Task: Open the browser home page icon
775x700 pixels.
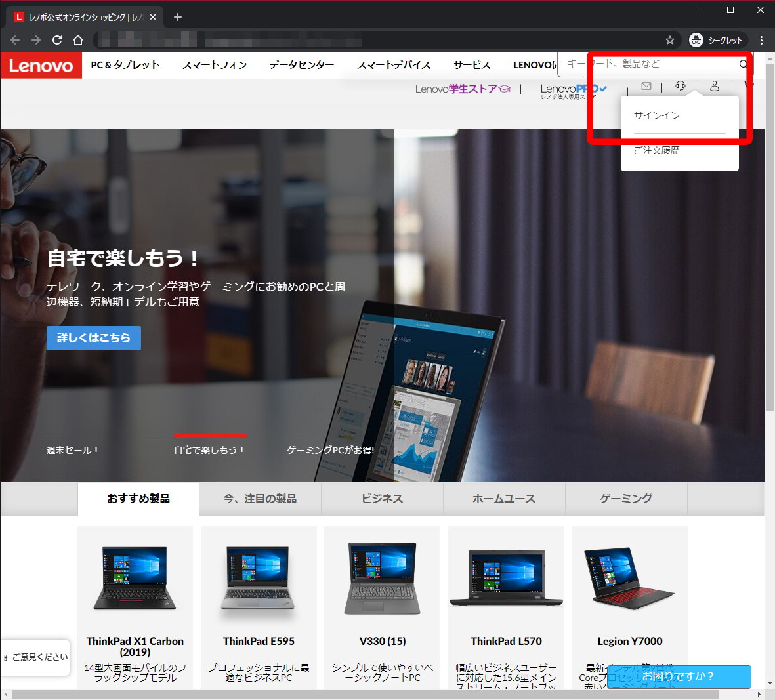Action: [x=78, y=40]
